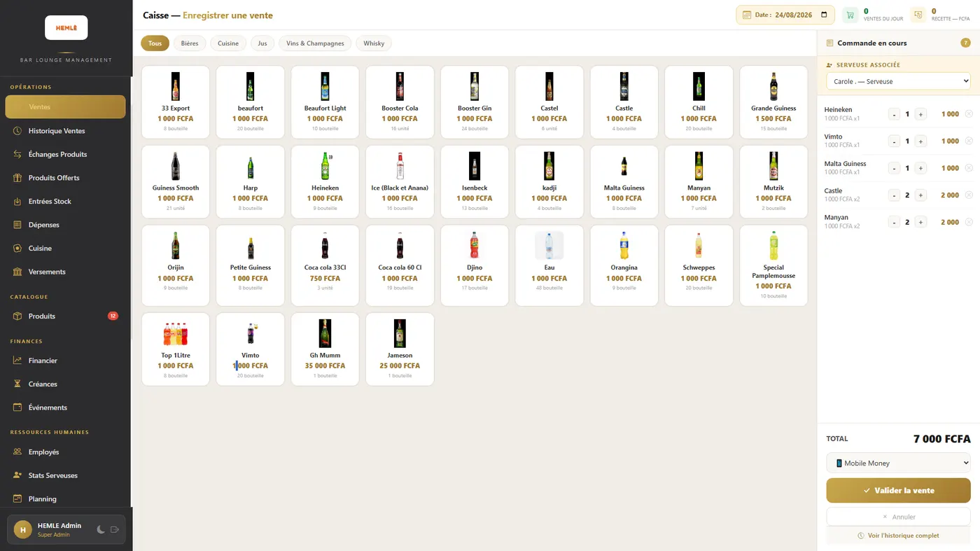Decrease Malta Guiness quantity with minus
Image resolution: width=980 pixels, height=551 pixels.
click(x=894, y=168)
